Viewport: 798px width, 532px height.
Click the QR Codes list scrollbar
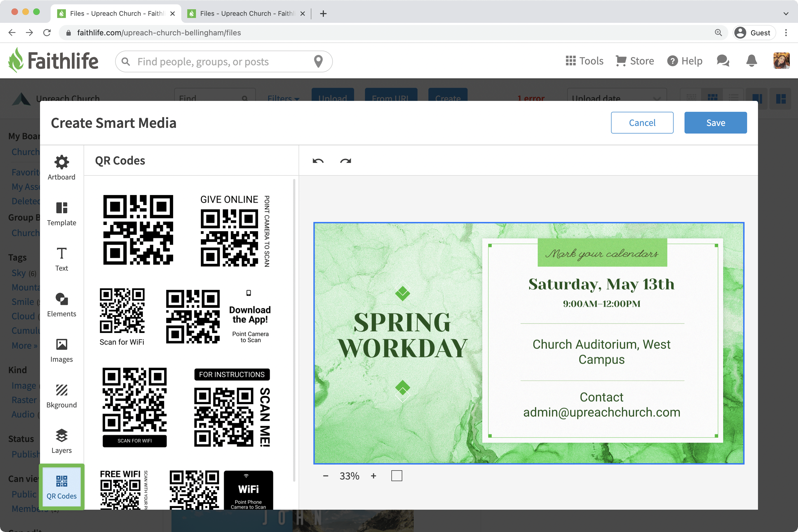[x=294, y=330]
